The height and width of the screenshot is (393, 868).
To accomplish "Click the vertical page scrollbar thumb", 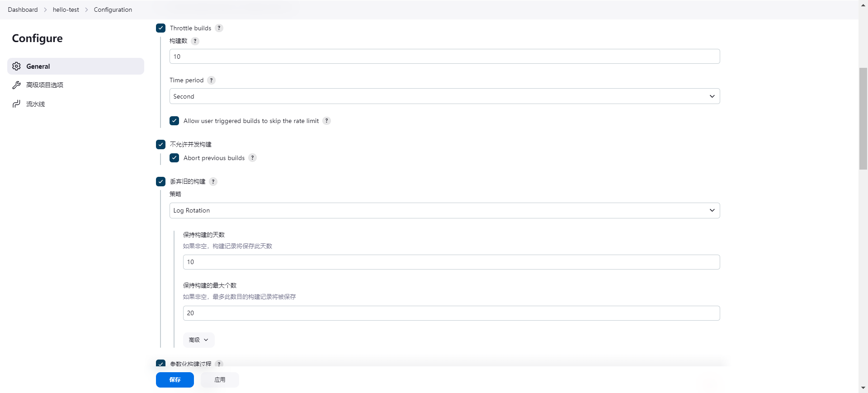I will click(863, 118).
